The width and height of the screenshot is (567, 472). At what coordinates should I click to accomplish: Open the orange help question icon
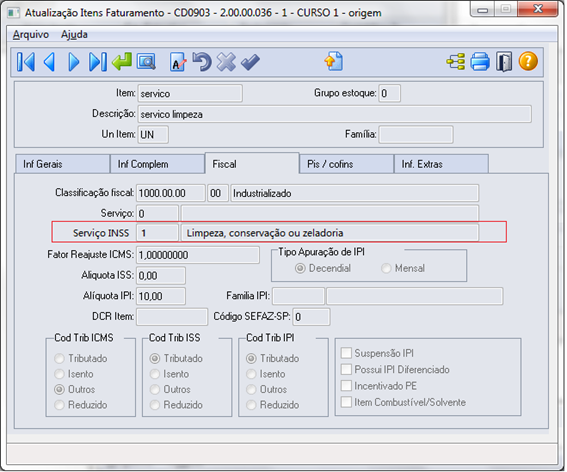(528, 61)
